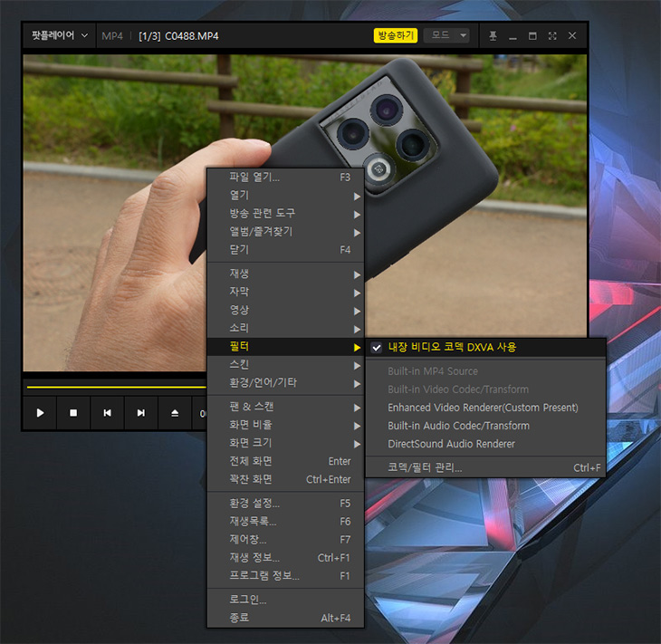Select DirectSound Audio Renderer
Viewport: 661px width, 644px height.
[486, 444]
